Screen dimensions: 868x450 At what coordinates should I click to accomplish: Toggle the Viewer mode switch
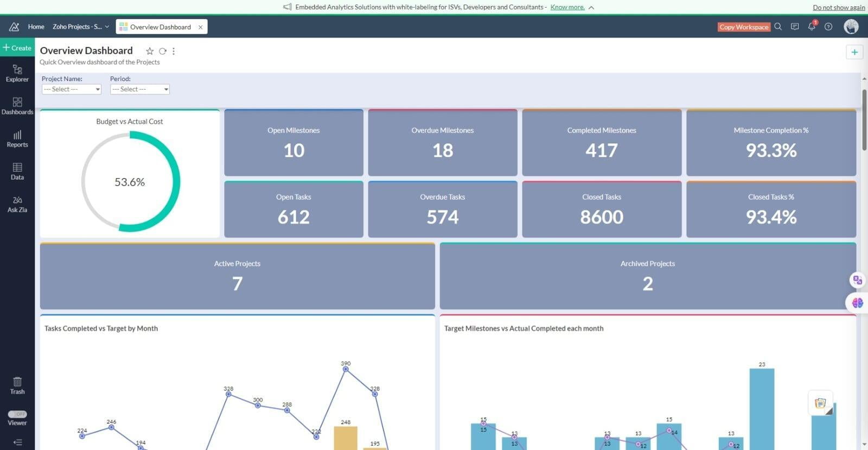pyautogui.click(x=17, y=414)
